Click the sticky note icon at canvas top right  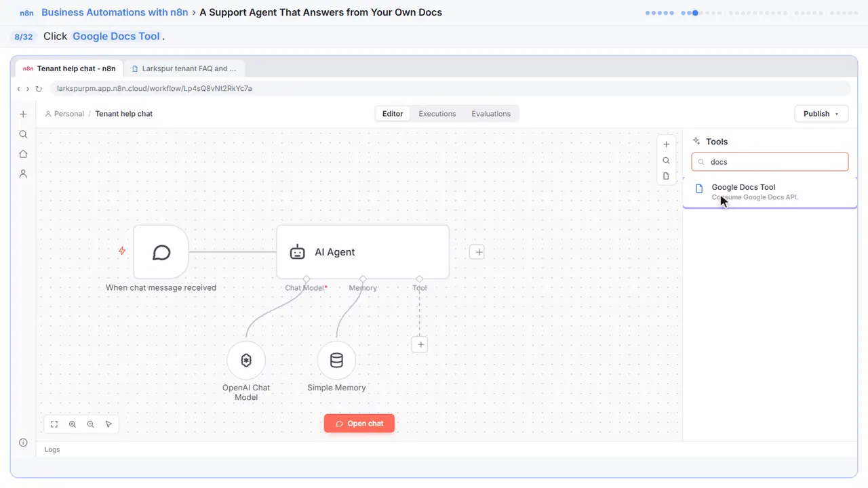point(666,176)
